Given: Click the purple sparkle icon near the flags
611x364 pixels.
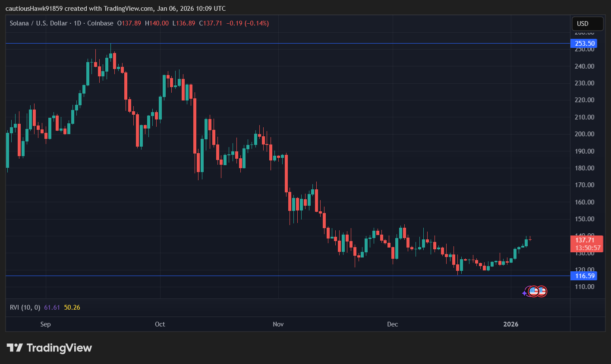Looking at the screenshot, I should (x=524, y=293).
